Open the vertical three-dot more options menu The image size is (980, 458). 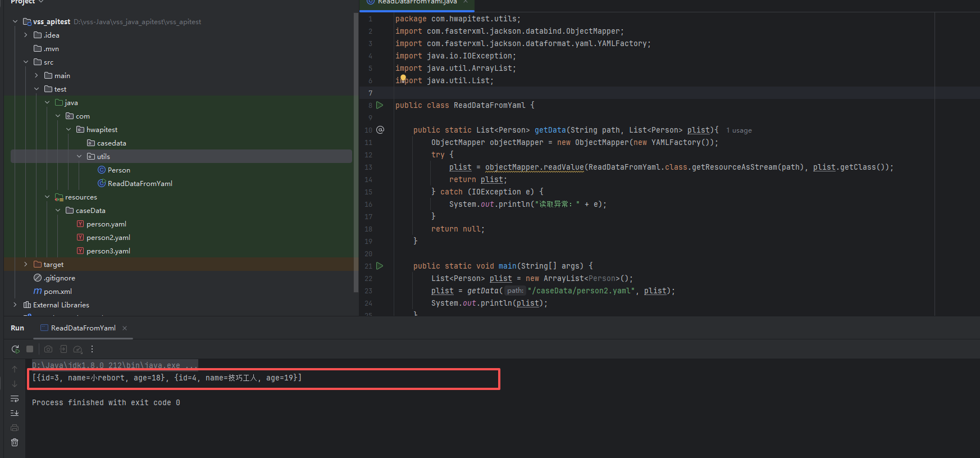pyautogui.click(x=92, y=349)
